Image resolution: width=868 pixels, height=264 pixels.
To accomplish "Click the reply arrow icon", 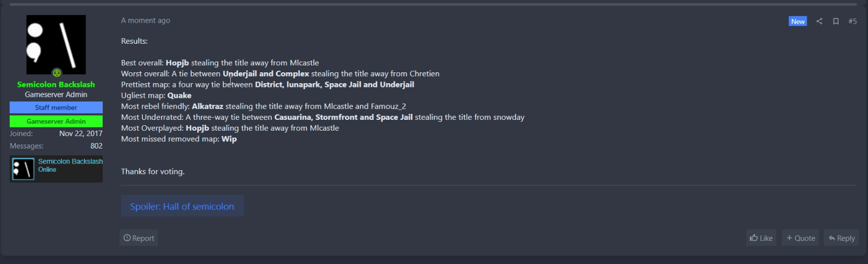I will pyautogui.click(x=832, y=238).
